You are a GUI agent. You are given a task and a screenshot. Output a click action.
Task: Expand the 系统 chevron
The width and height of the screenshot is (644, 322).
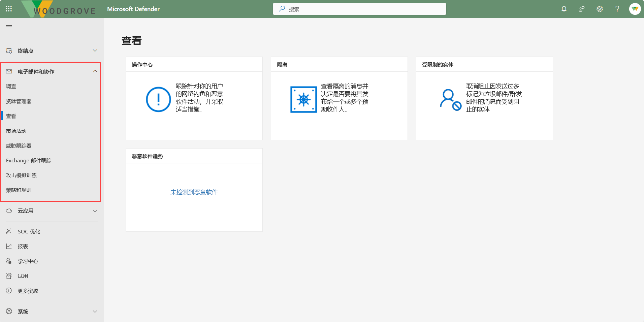coord(95,312)
